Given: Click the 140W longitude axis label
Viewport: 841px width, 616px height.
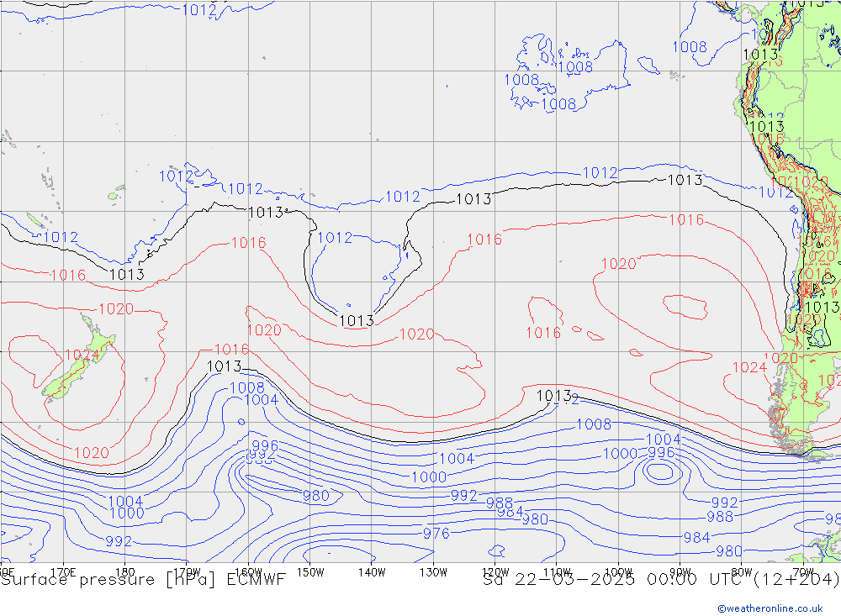Looking at the screenshot, I should coord(372,572).
